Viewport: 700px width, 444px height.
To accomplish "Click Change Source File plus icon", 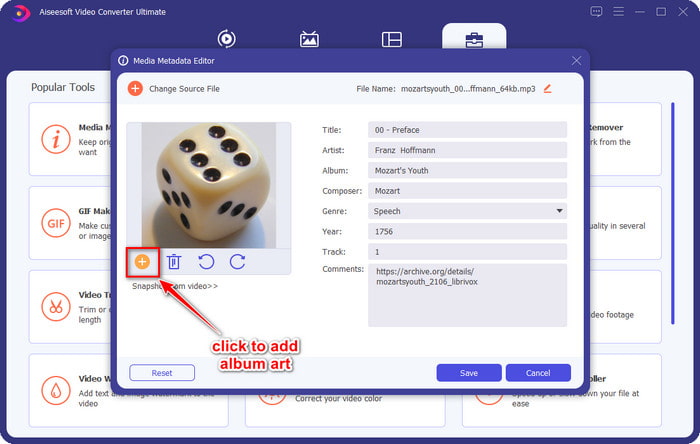I will pyautogui.click(x=135, y=88).
